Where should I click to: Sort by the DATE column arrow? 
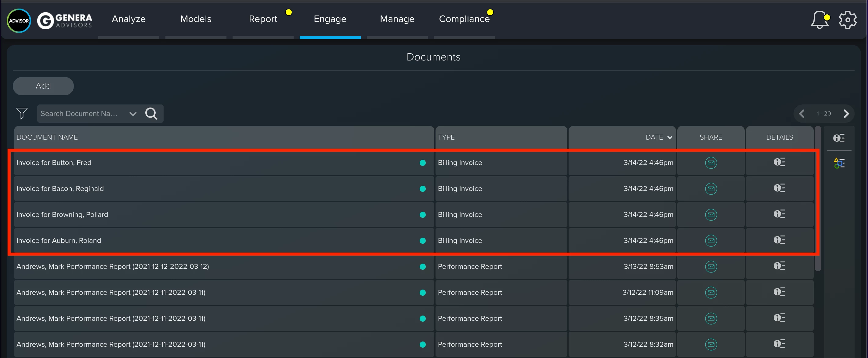670,137
